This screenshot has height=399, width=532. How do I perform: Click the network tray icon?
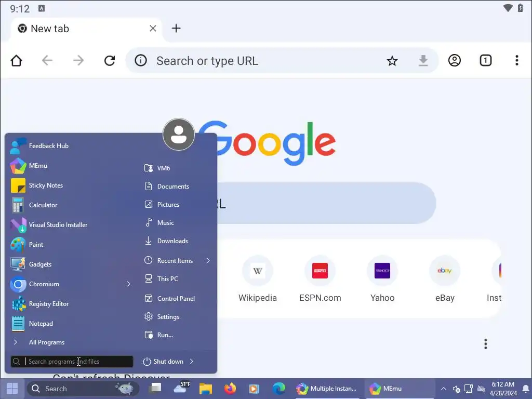(469, 389)
